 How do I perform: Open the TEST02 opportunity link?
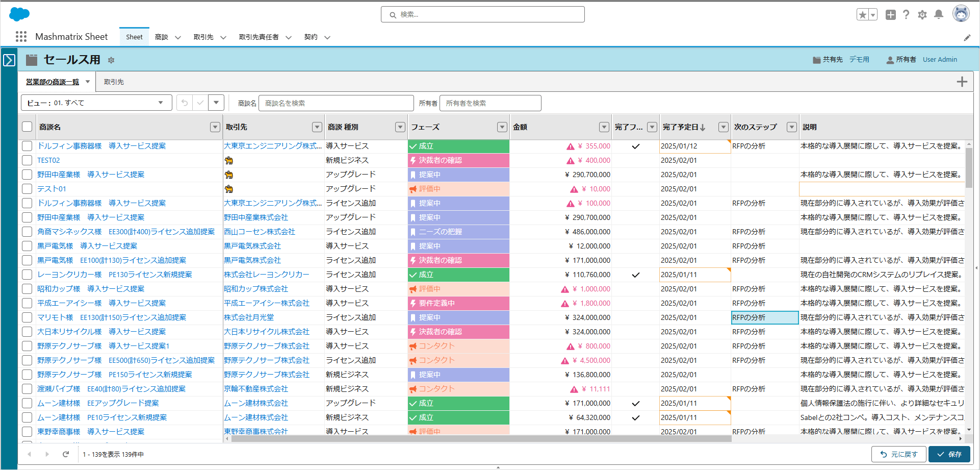pos(48,160)
